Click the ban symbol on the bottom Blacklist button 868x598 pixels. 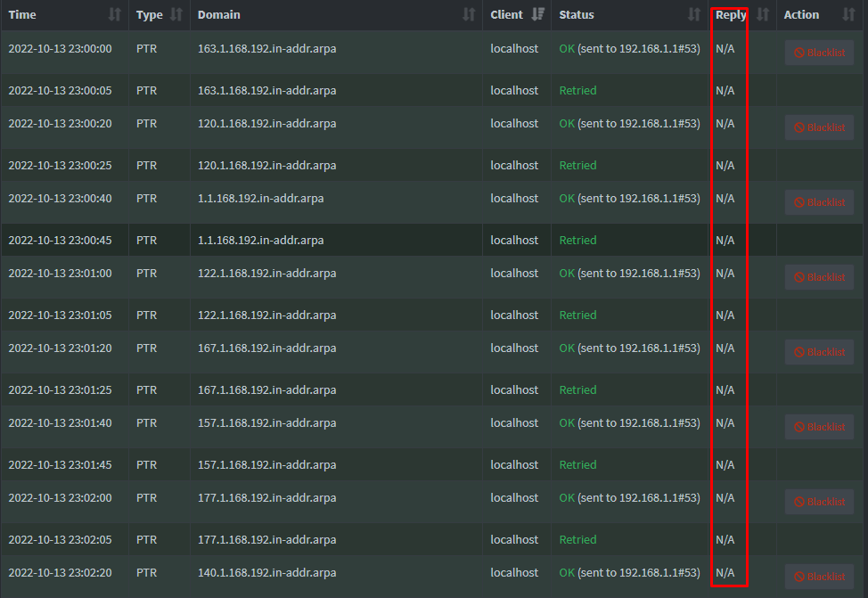[x=801, y=577]
